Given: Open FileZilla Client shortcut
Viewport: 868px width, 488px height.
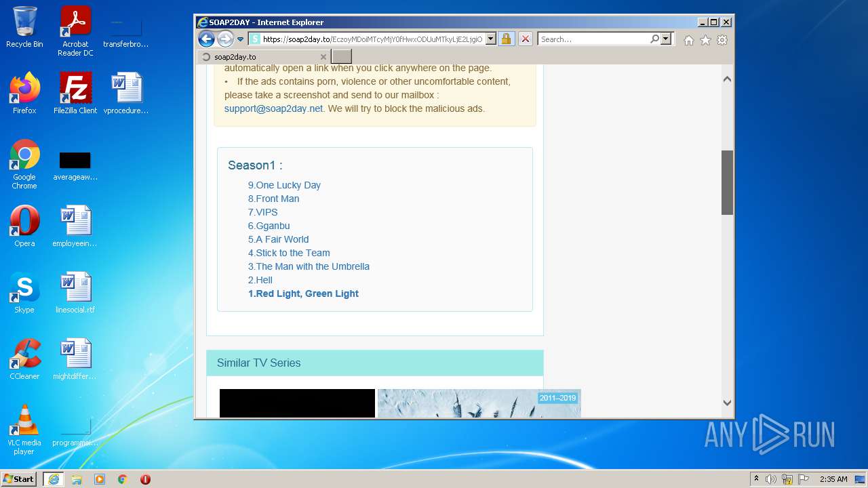Looking at the screenshot, I should coord(75,94).
